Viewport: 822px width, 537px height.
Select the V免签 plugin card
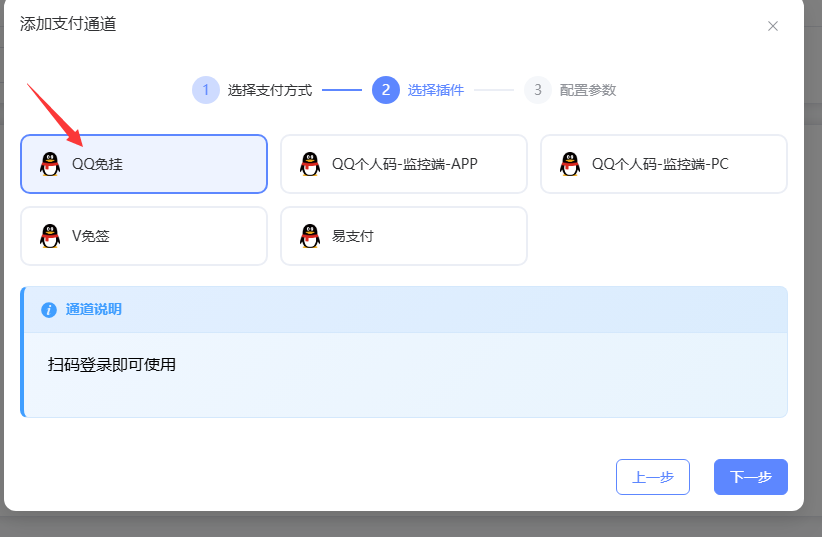[144, 236]
